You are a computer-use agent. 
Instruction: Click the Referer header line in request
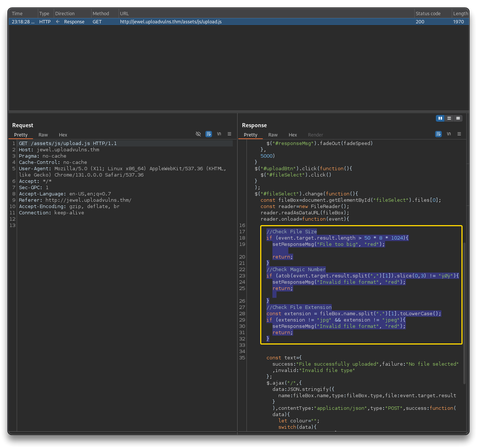point(75,200)
